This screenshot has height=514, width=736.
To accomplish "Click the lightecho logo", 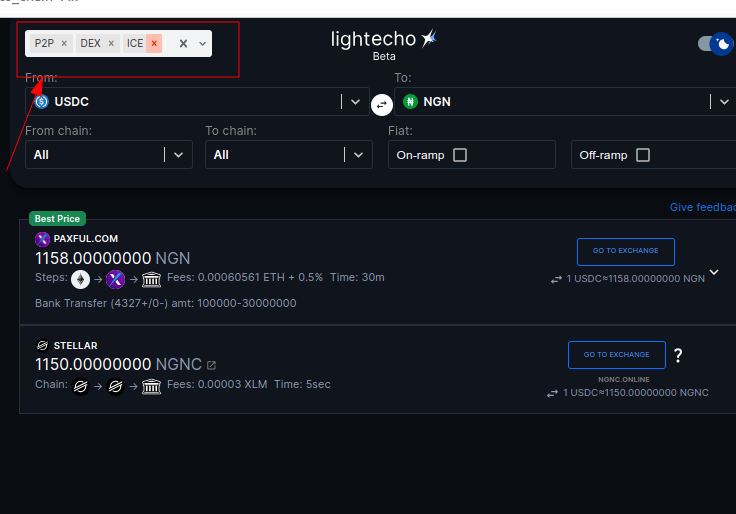I will pyautogui.click(x=384, y=39).
